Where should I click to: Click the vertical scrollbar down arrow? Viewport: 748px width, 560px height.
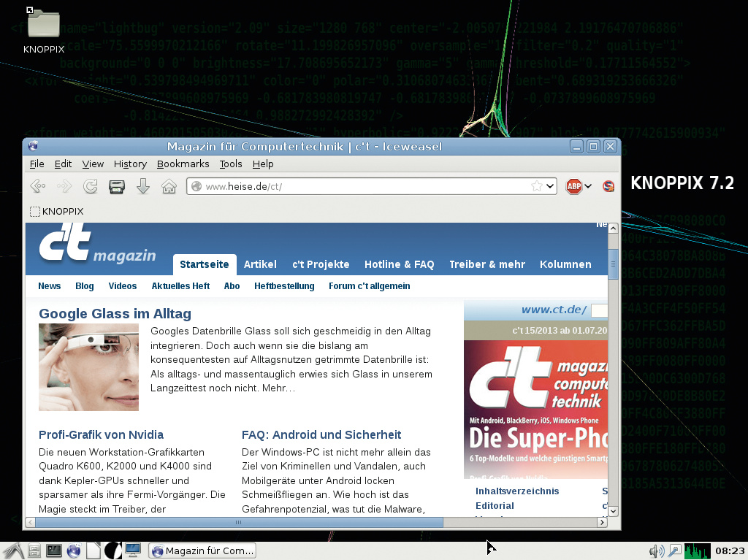(614, 511)
